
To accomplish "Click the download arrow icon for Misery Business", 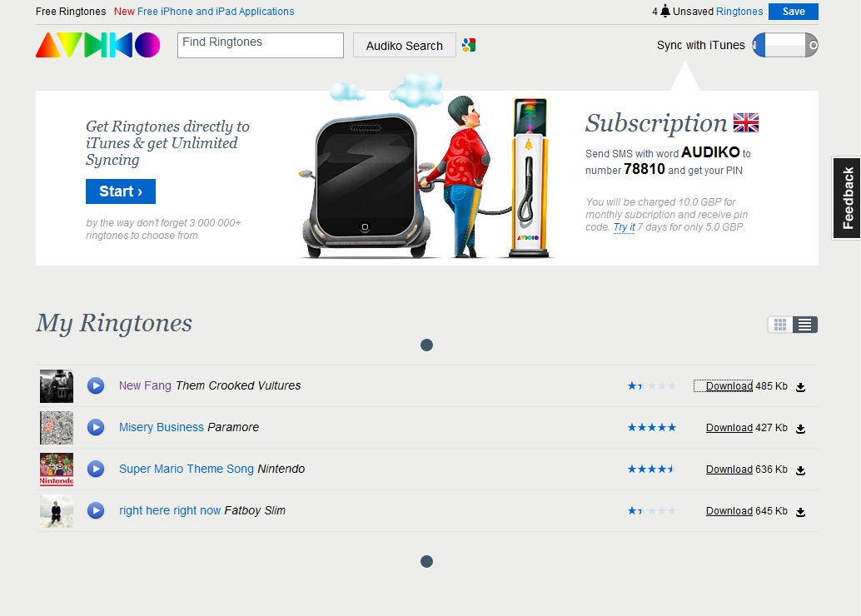I will pyautogui.click(x=800, y=429).
